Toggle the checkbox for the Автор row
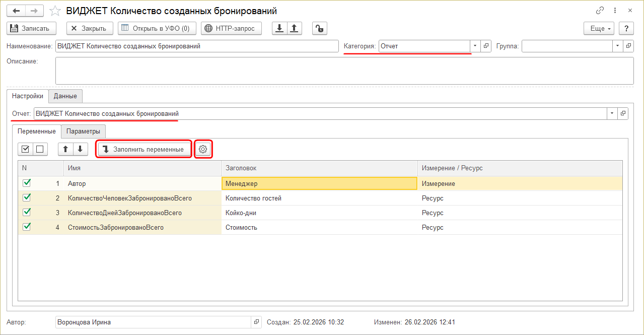Viewport: 644px width, 335px height. tap(27, 183)
